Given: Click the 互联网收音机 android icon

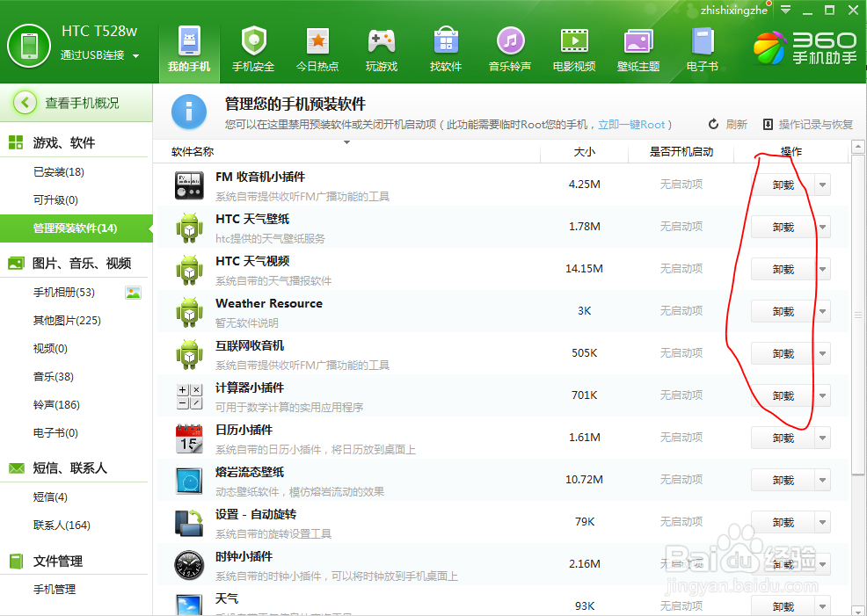Looking at the screenshot, I should pyautogui.click(x=189, y=354).
